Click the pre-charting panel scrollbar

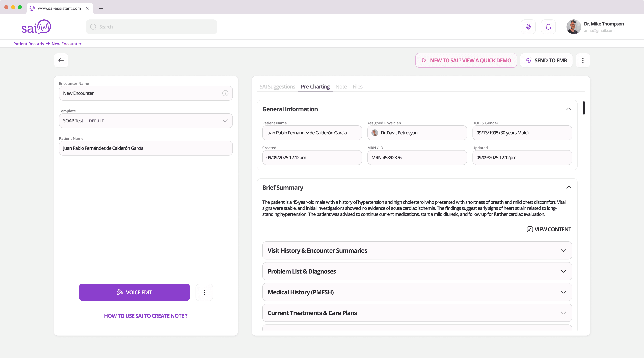[584, 108]
